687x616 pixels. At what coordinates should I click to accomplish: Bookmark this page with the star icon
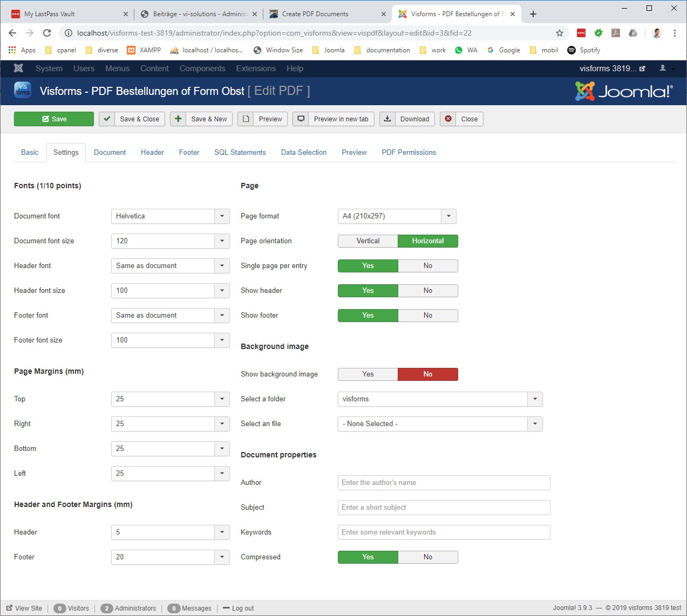[560, 33]
